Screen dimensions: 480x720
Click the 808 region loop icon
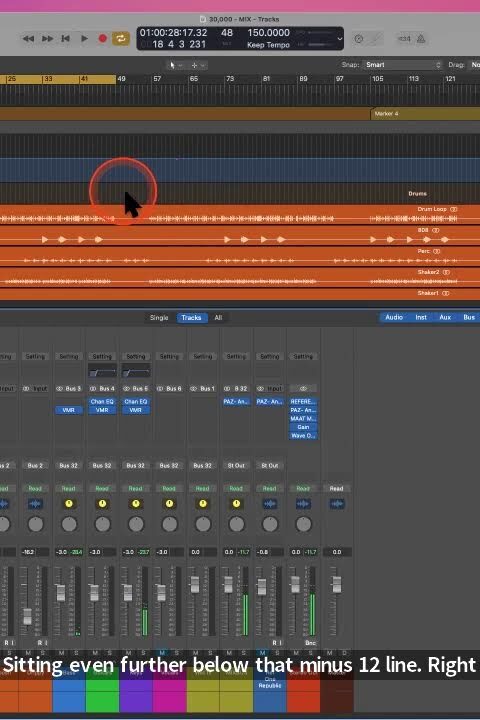click(x=435, y=231)
